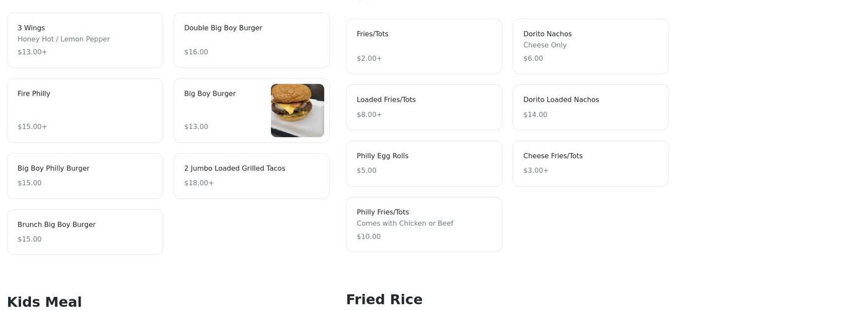Choose Loaded Fries/Tots
This screenshot has height=310, width=868.
(x=423, y=107)
